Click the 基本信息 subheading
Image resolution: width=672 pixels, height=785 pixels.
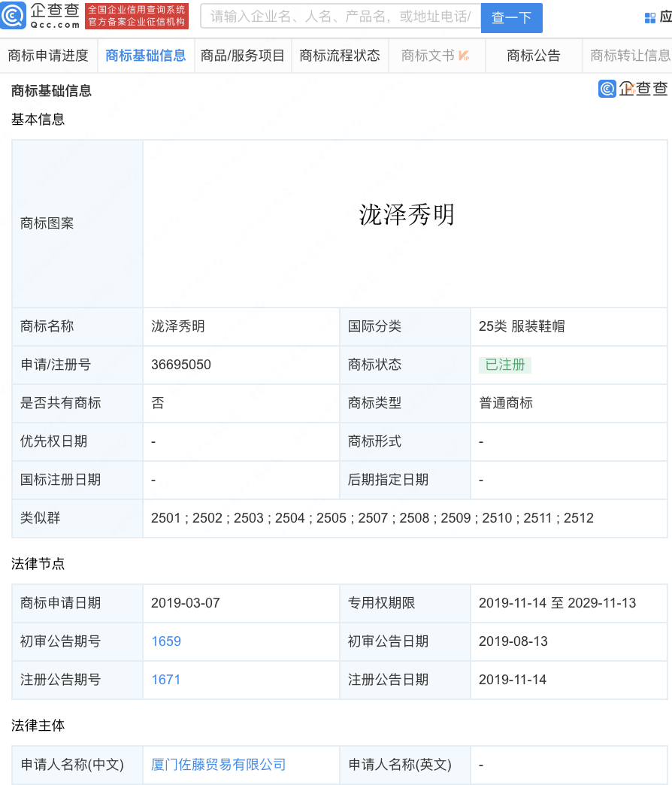[x=38, y=119]
